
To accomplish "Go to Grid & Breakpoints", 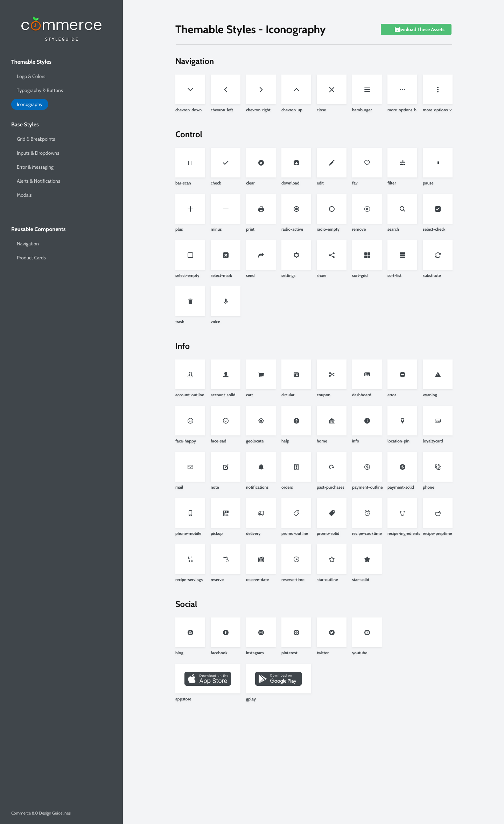I will pos(36,139).
